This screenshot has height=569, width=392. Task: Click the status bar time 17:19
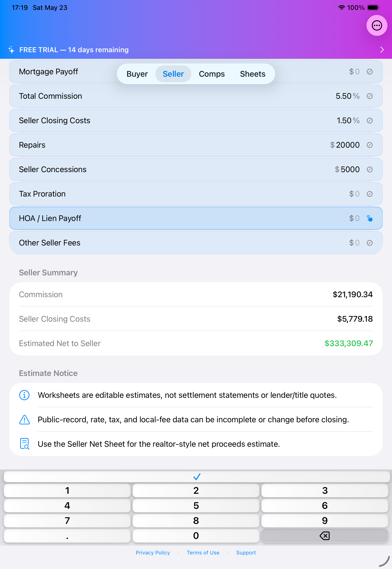click(x=20, y=8)
